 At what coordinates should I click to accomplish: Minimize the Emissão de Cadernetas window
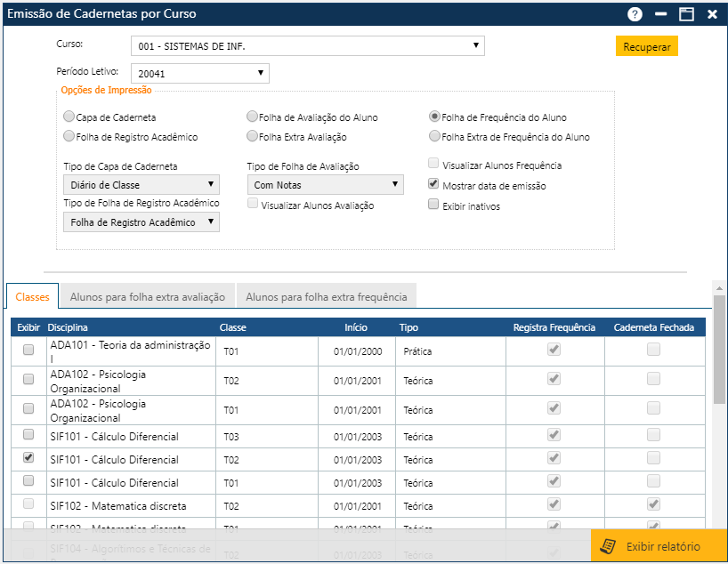tap(660, 14)
